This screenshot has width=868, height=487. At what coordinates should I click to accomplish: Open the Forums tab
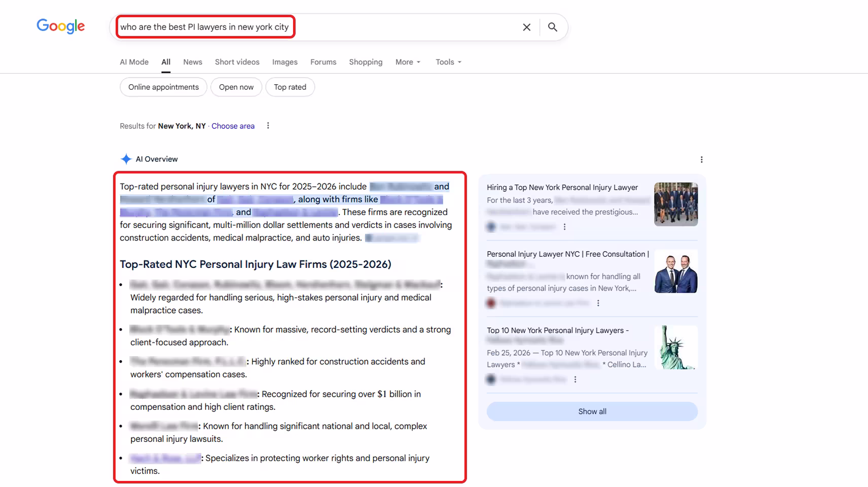tap(323, 62)
